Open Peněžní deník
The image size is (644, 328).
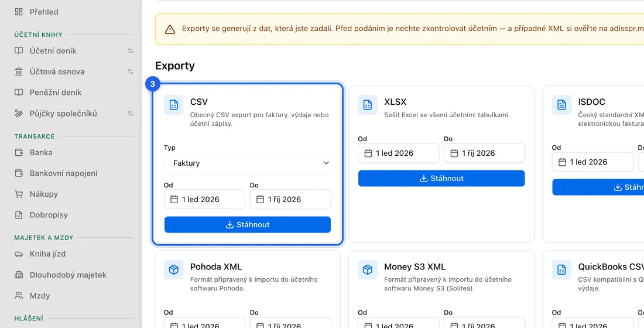tap(56, 93)
